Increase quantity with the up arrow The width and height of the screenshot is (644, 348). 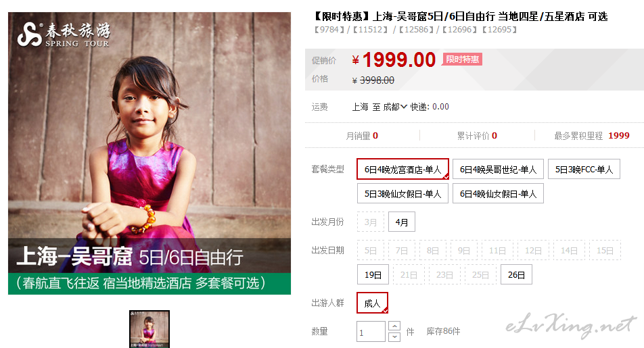pyautogui.click(x=394, y=326)
